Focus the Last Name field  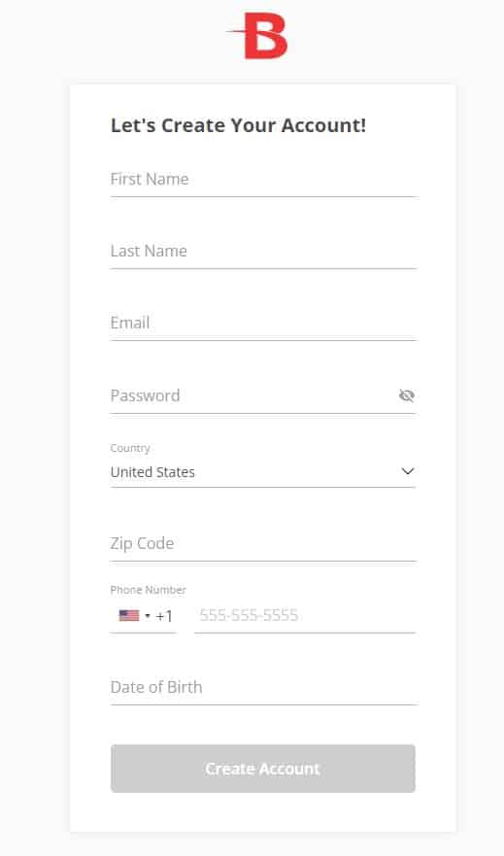pyautogui.click(x=263, y=252)
